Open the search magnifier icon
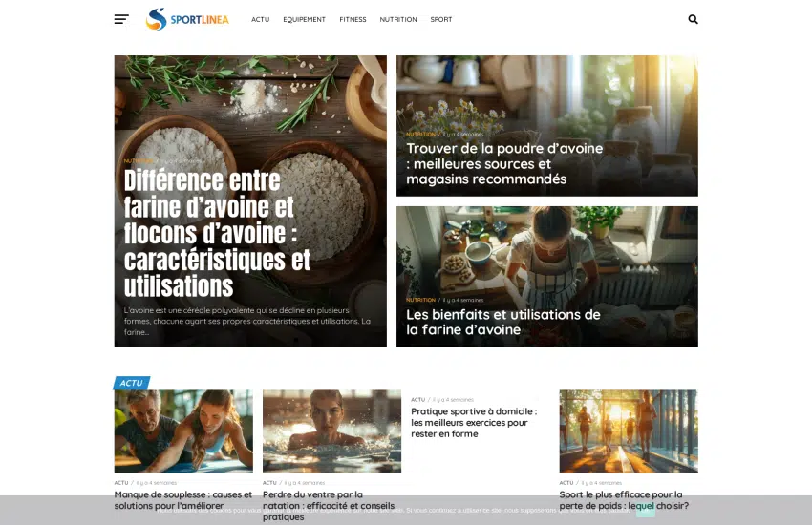The height and width of the screenshot is (525, 812). tap(693, 19)
